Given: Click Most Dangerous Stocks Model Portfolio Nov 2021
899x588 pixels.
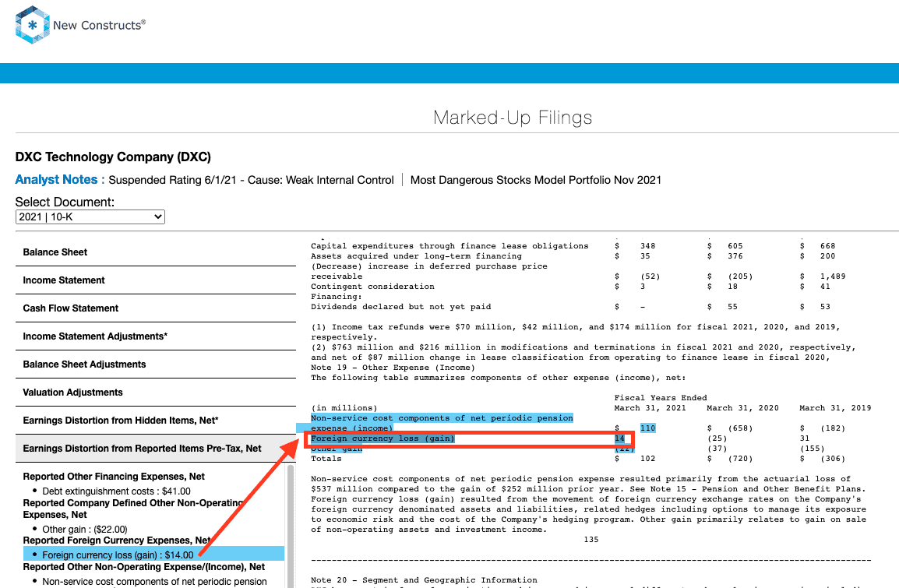Looking at the screenshot, I should point(535,180).
